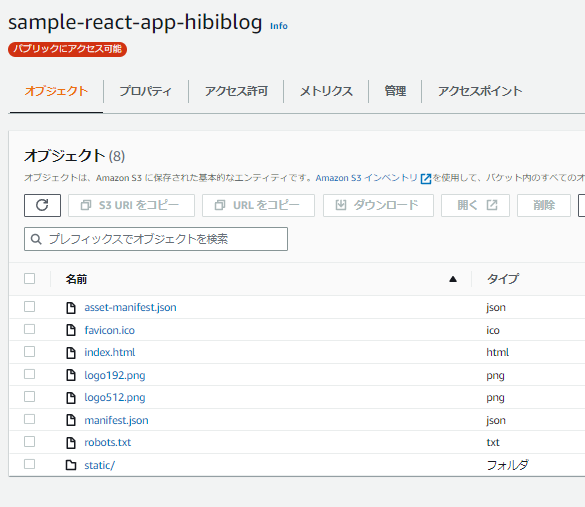Click the ico type cell for favicon.ico
The width and height of the screenshot is (585, 507).
coord(493,330)
